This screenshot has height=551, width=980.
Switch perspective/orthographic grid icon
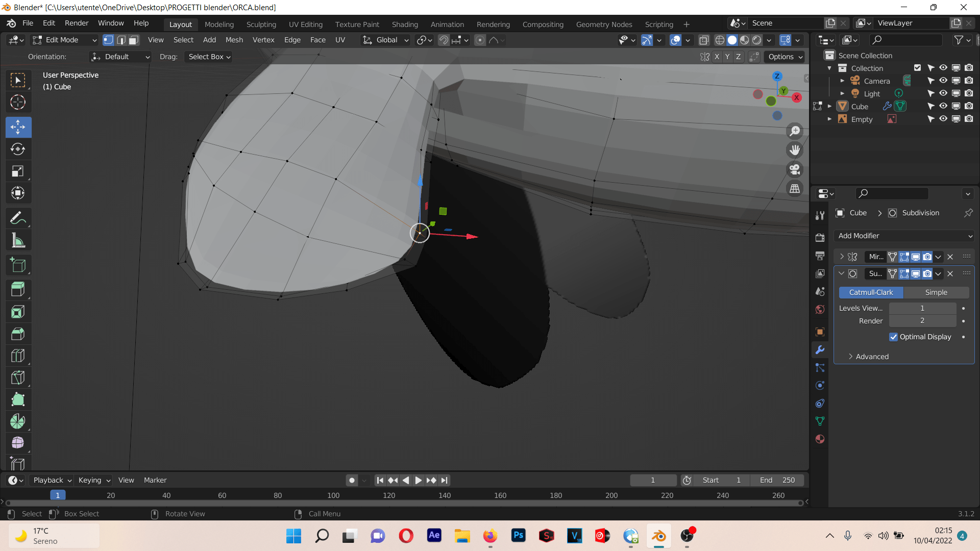(795, 189)
